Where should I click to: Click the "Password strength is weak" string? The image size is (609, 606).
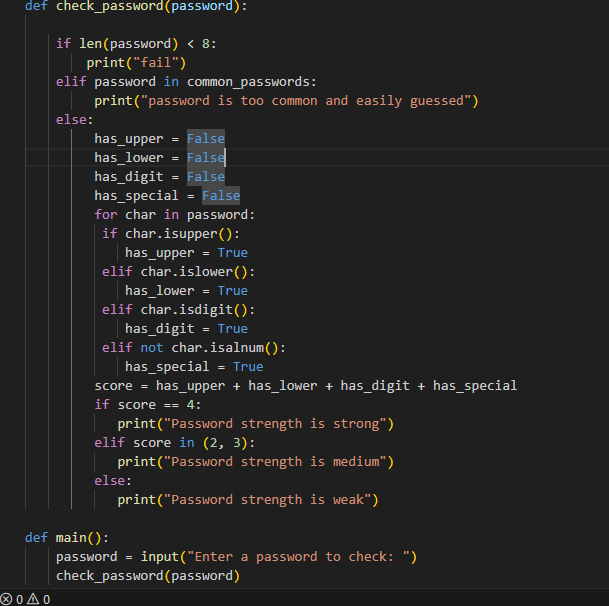click(268, 500)
